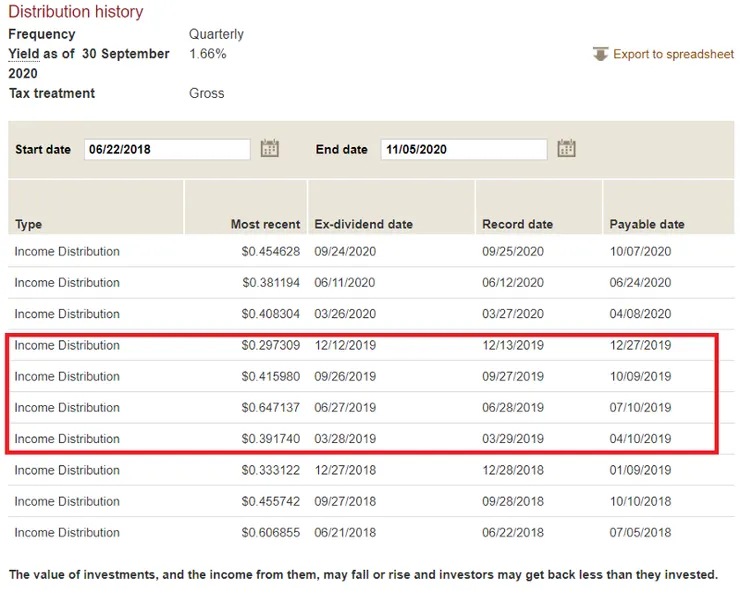Click record date 09/25/2020

coord(513,252)
